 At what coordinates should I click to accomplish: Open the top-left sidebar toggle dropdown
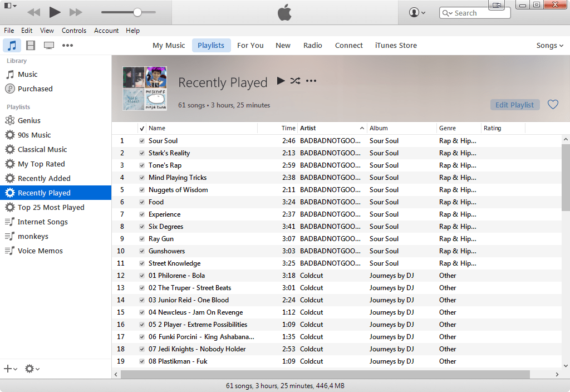point(10,6)
